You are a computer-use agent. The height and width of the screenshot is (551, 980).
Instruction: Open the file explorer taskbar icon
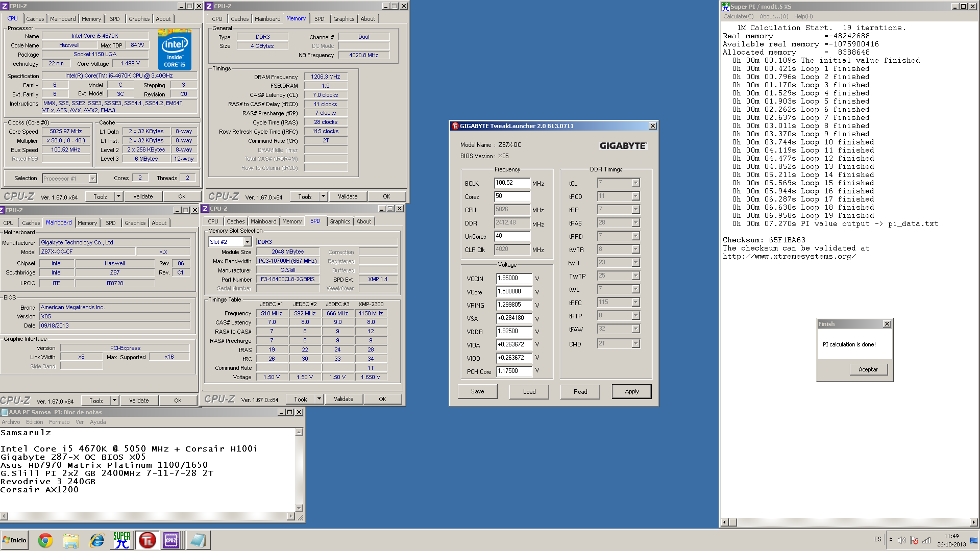tap(71, 540)
